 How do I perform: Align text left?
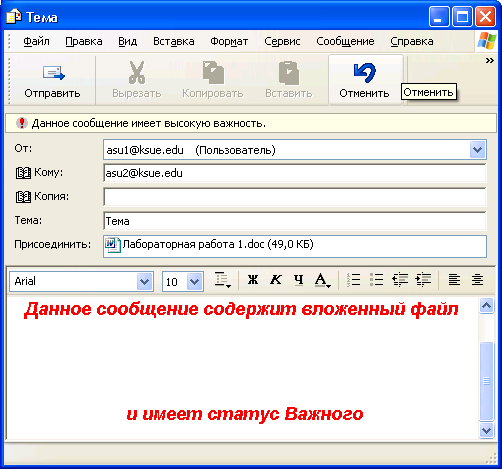[x=454, y=279]
